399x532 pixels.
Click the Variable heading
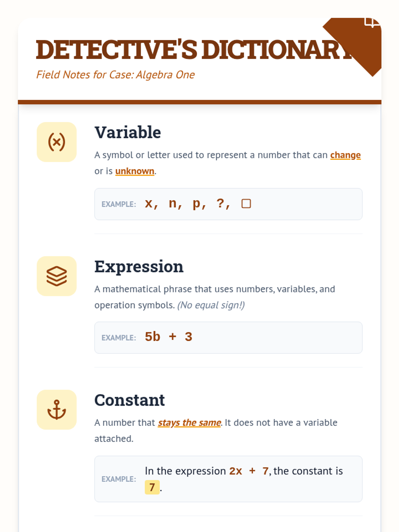[128, 132]
